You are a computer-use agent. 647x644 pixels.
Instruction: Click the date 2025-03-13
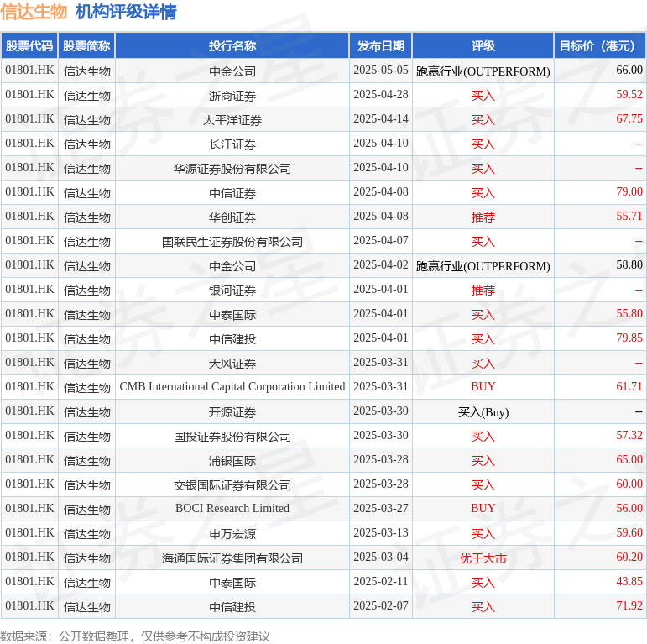381,533
